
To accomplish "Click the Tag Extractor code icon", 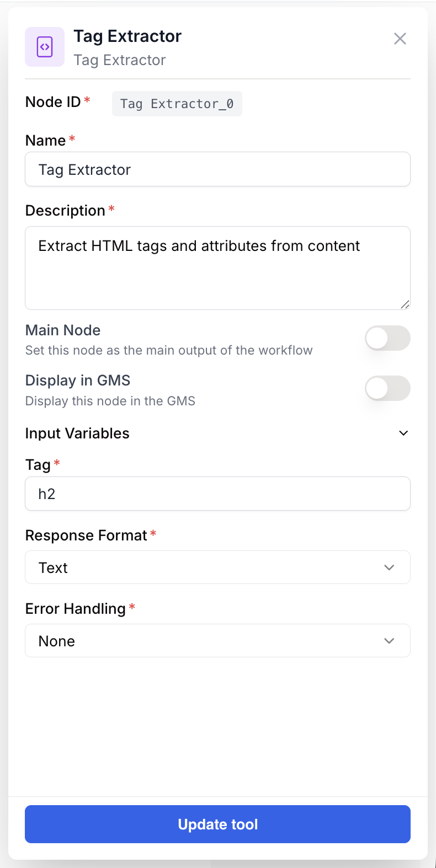I will tap(45, 47).
